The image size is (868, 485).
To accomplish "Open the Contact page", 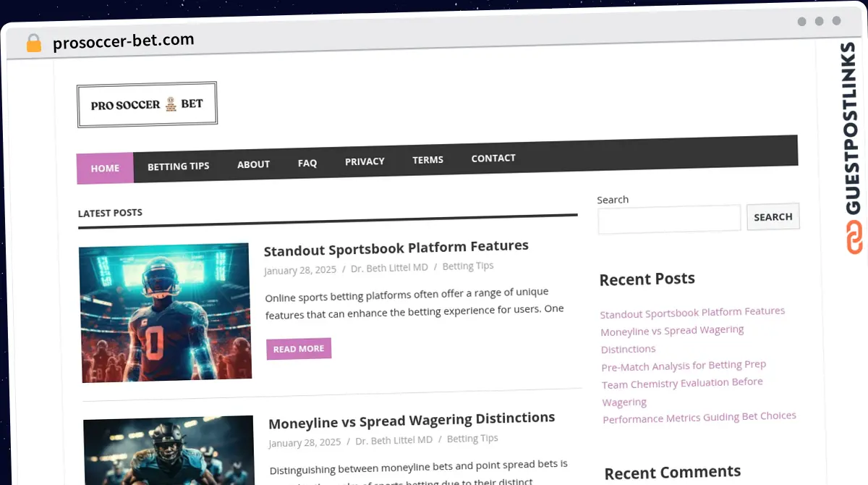I will [493, 158].
